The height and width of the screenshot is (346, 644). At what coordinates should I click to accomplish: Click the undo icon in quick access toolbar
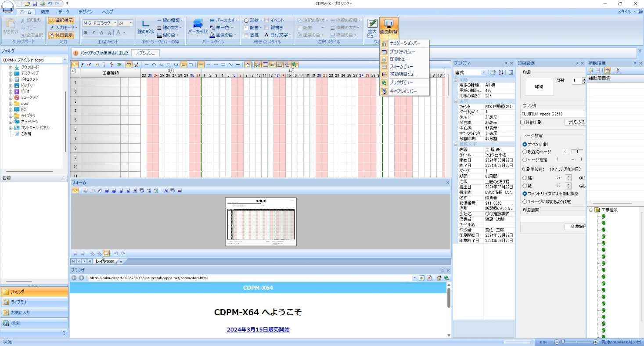click(50, 4)
